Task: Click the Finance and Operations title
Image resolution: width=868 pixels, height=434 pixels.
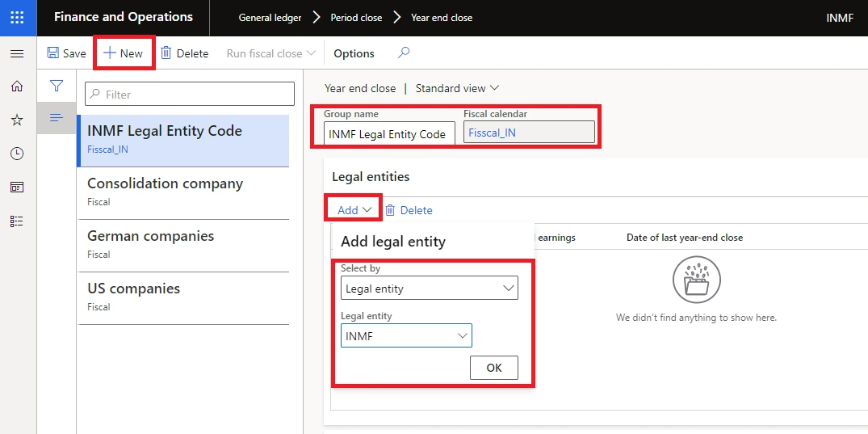Action: pyautogui.click(x=124, y=17)
